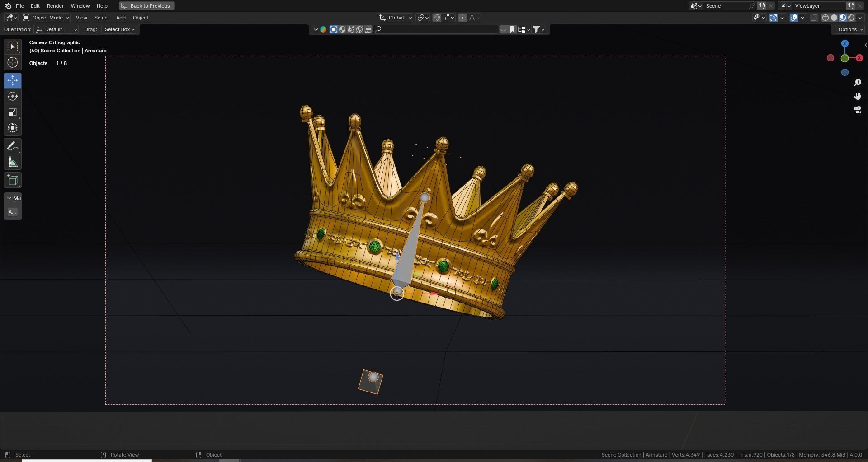Open the Render menu
This screenshot has height=462, width=868.
pyautogui.click(x=55, y=6)
